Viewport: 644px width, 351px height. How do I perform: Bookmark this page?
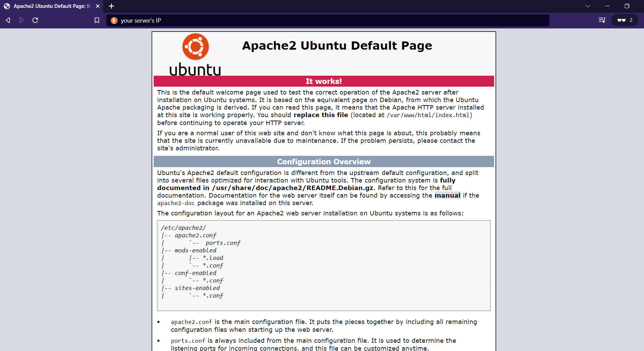[x=97, y=20]
